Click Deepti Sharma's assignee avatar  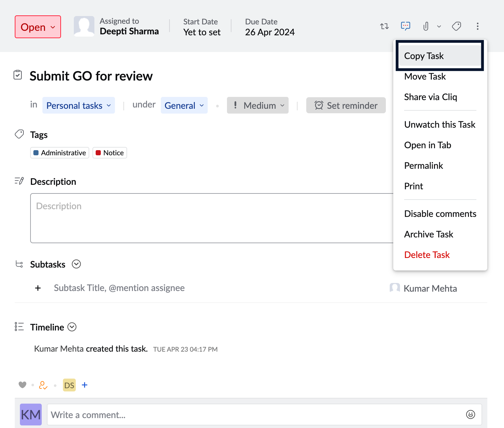pos(84,26)
